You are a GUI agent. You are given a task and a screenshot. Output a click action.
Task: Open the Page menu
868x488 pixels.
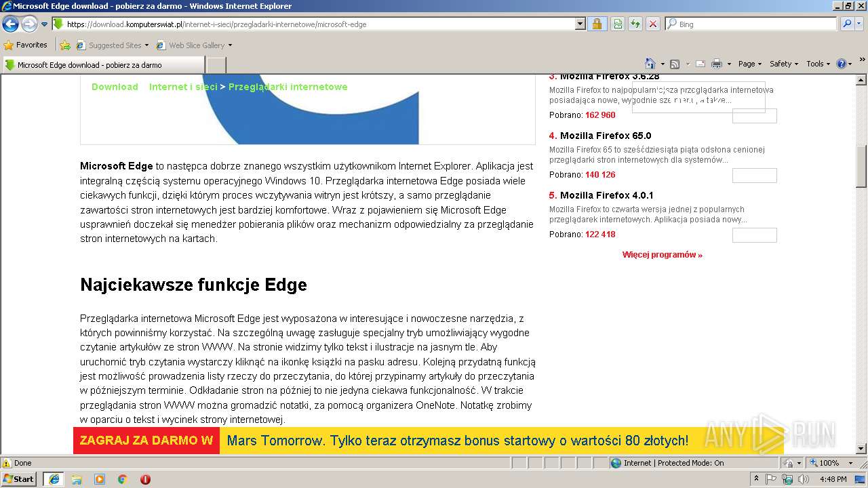[x=749, y=64]
